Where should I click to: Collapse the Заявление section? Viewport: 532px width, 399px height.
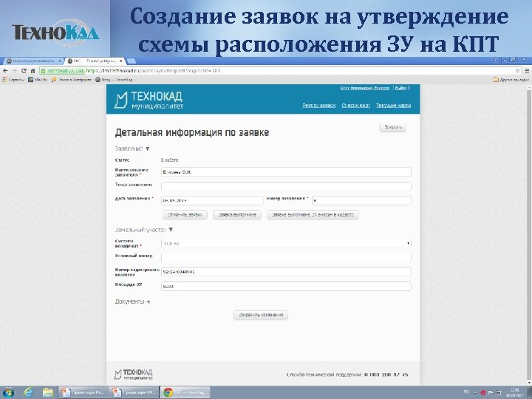pyautogui.click(x=132, y=149)
